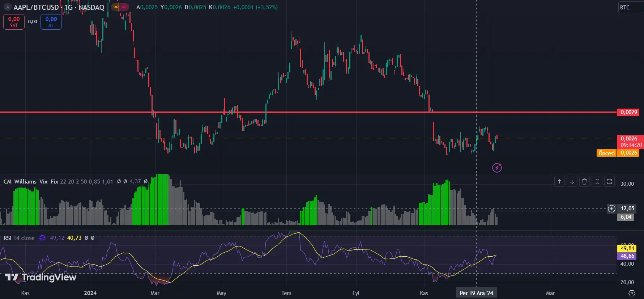This screenshot has height=299, width=644.
Task: Click the AAPL/BTCUSD · 1G · NASDAQ title
Action: [x=59, y=7]
